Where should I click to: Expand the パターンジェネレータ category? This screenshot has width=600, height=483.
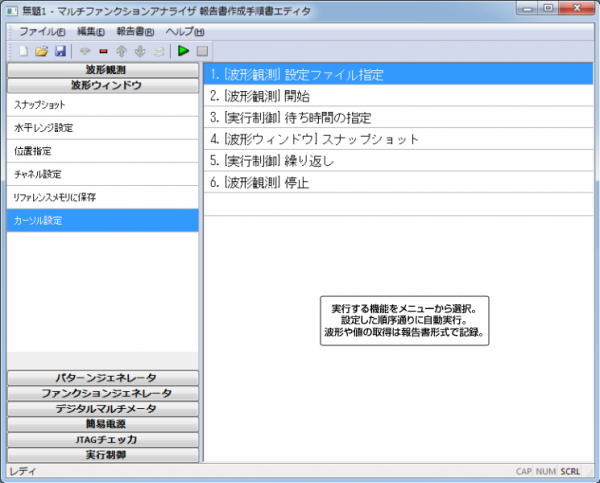[x=103, y=378]
